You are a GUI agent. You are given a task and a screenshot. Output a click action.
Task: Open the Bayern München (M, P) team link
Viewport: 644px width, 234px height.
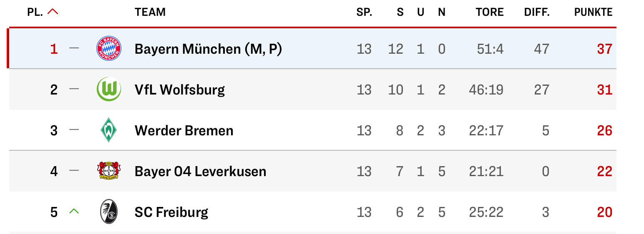point(208,49)
